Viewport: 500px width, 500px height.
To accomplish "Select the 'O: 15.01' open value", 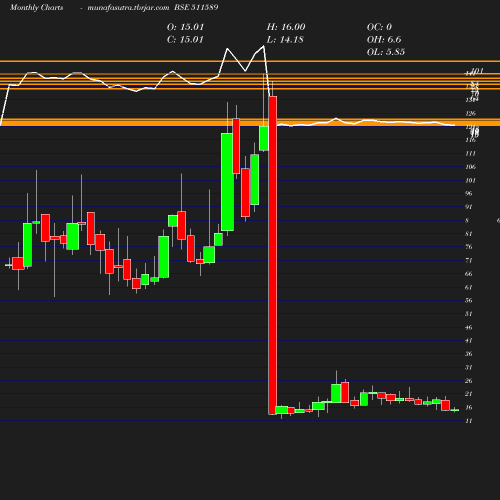I will click(185, 27).
